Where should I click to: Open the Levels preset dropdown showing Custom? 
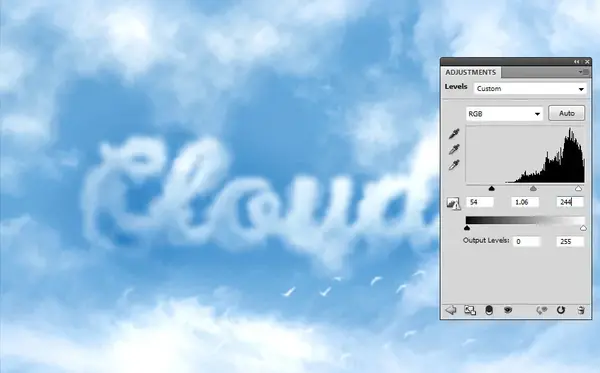point(530,89)
